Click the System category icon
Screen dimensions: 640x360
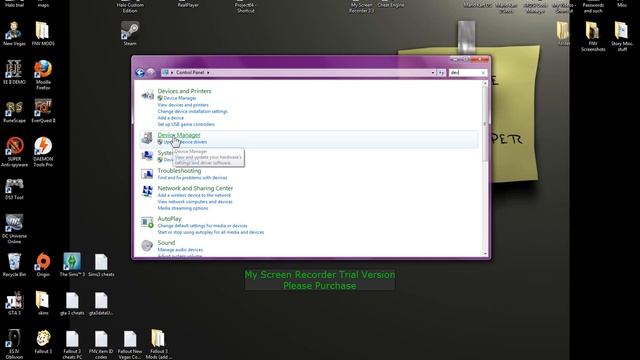point(147,156)
